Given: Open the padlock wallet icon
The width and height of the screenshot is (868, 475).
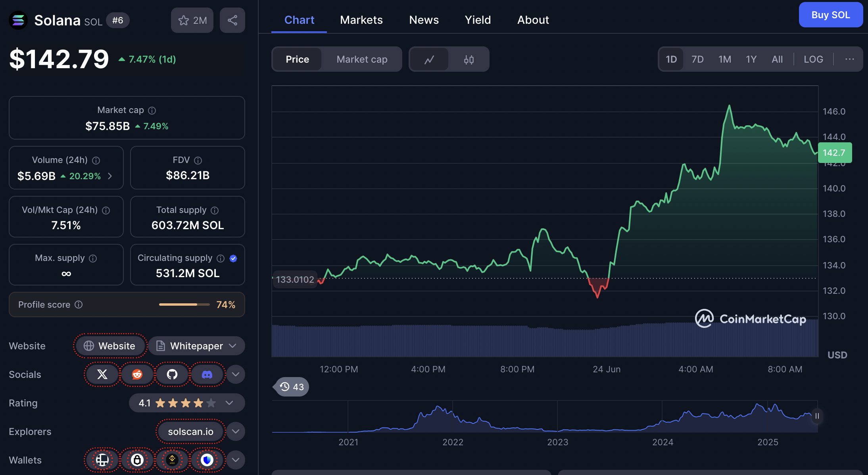Looking at the screenshot, I should point(137,460).
